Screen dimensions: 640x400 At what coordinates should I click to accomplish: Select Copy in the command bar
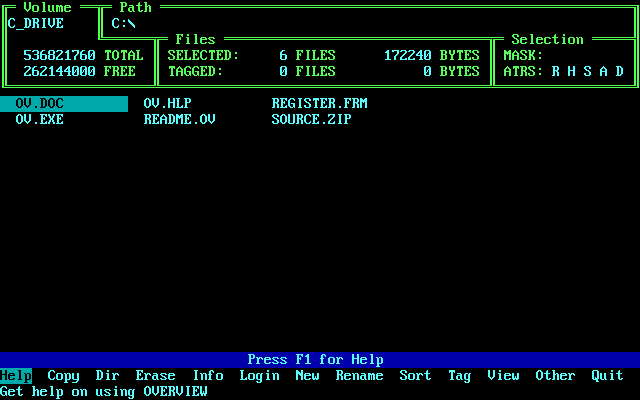64,376
